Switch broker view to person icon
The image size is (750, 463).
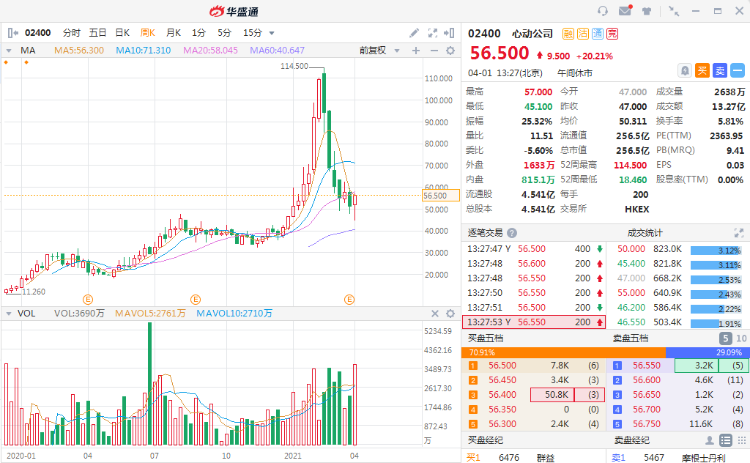[x=709, y=440]
